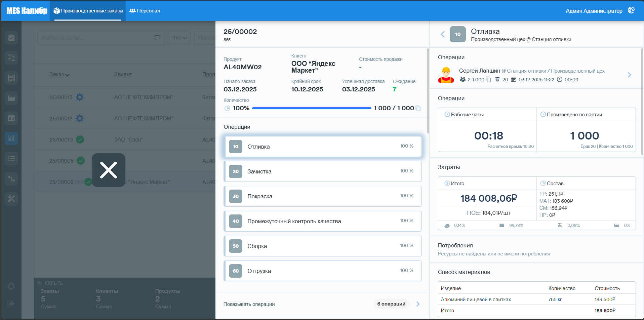Click the MES Калибр logo
This screenshot has width=644, height=320.
[x=27, y=11]
